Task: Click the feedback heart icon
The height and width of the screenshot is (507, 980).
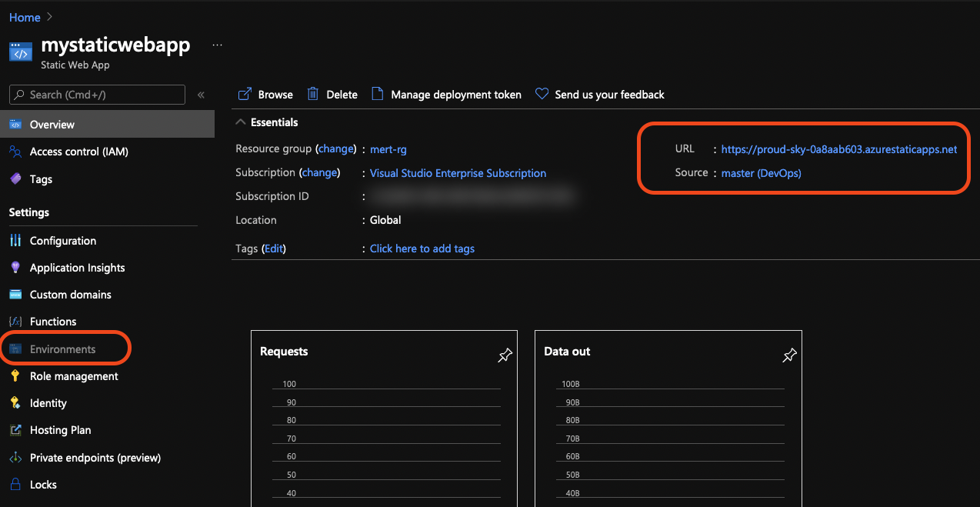Action: [x=542, y=94]
